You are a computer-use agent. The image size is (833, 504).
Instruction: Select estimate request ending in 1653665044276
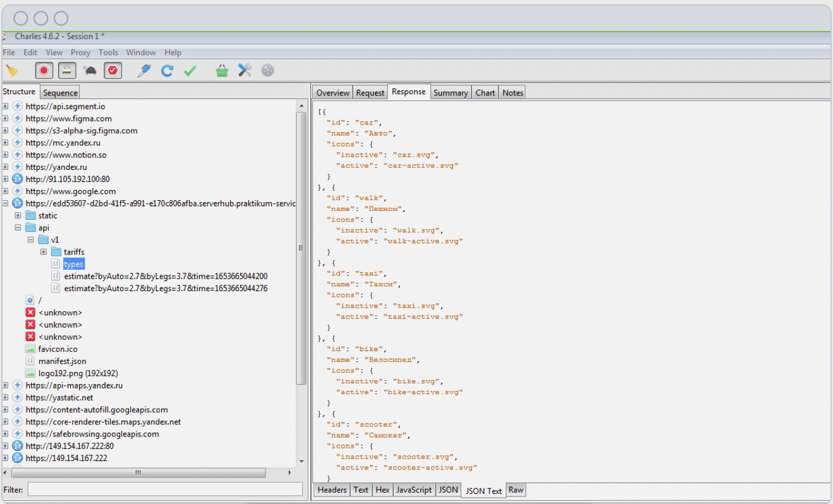(x=166, y=289)
